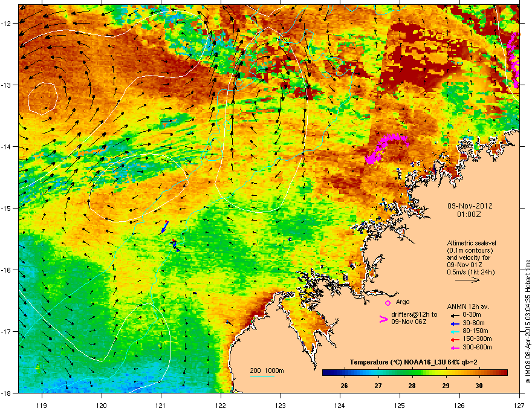The height and width of the screenshot is (411, 532).
Task: Click the Temperature NOAA16_L3U colorbar title
Action: pyautogui.click(x=414, y=362)
